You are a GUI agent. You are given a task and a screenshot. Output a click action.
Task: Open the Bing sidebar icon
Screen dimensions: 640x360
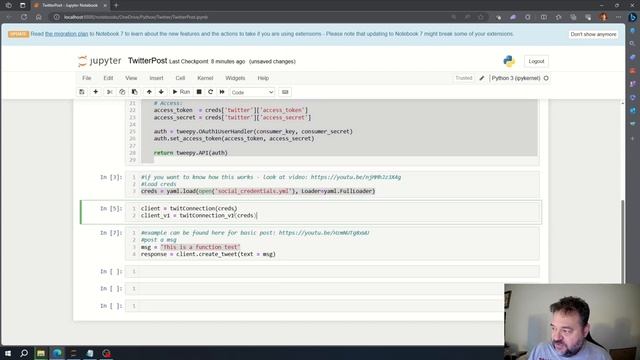pos(633,17)
